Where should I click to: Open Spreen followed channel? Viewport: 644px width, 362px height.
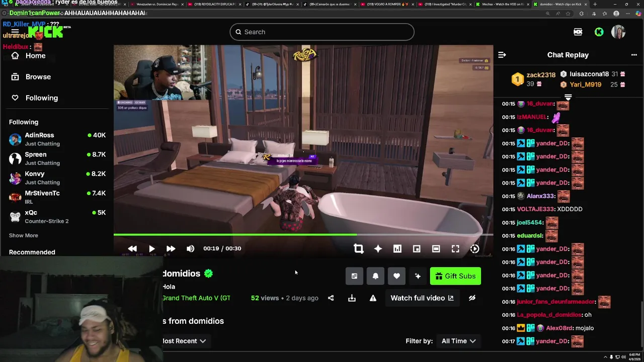coord(57,158)
